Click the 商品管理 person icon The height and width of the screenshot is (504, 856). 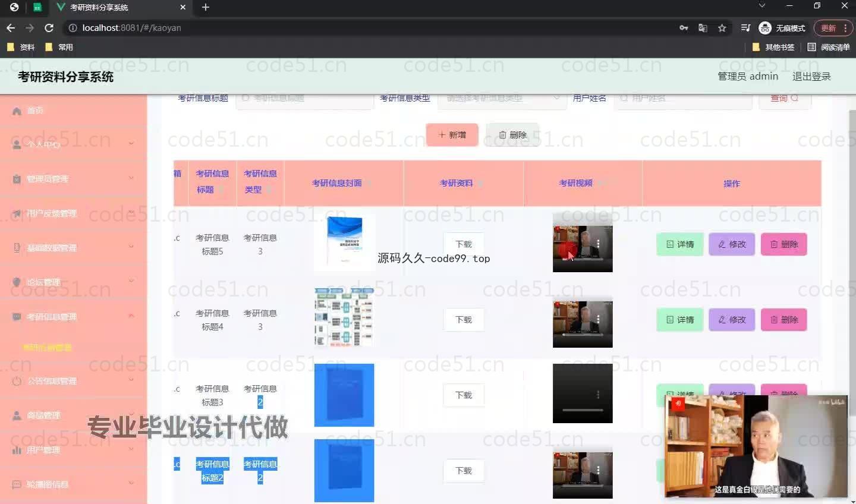tap(17, 415)
